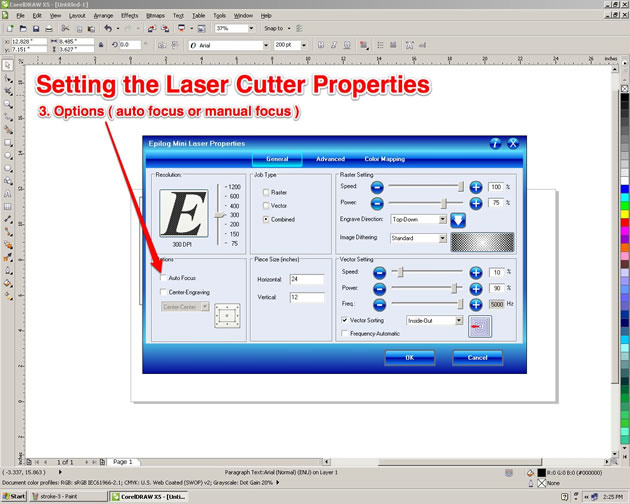Image resolution: width=630 pixels, height=504 pixels.
Task: Select the General tab
Action: (x=277, y=159)
